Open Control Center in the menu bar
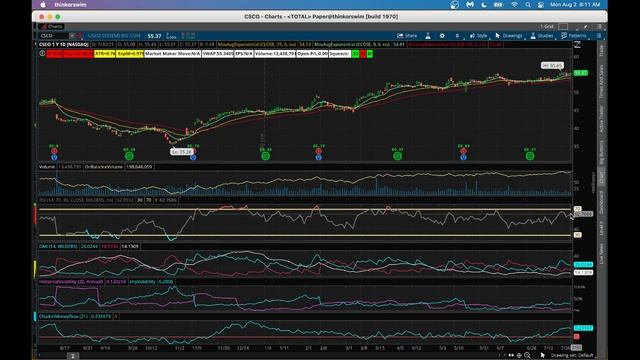This screenshot has width=640, height=360. click(x=541, y=4)
